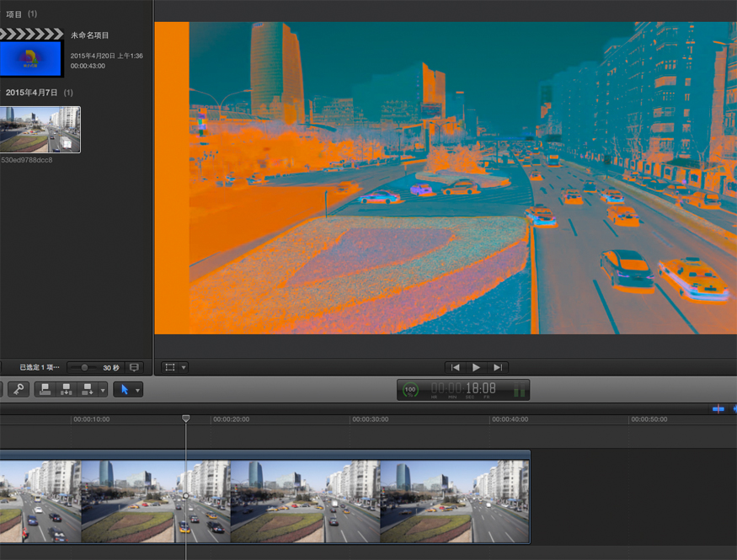The width and height of the screenshot is (737, 560).
Task: Expand the transform options dropdown below viewer
Action: click(x=184, y=367)
